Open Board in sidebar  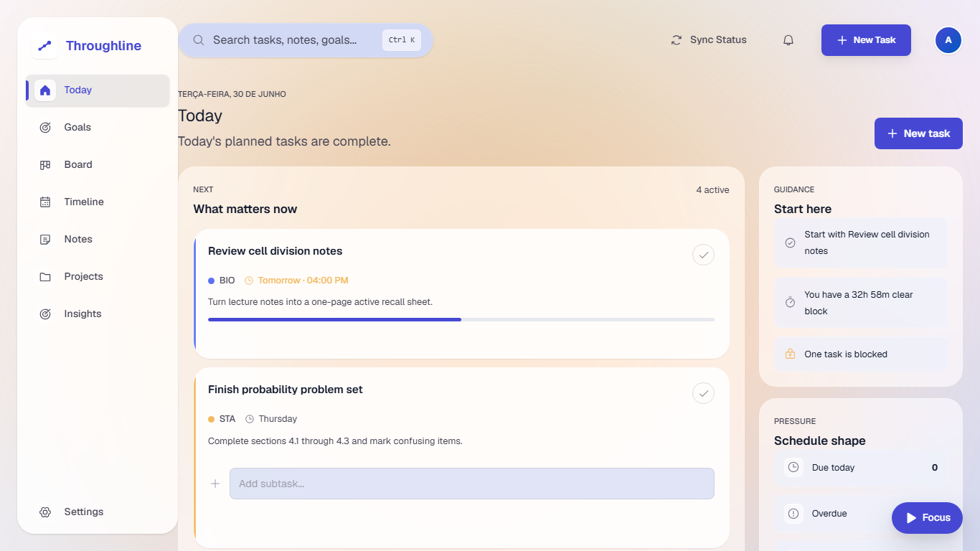click(x=98, y=165)
